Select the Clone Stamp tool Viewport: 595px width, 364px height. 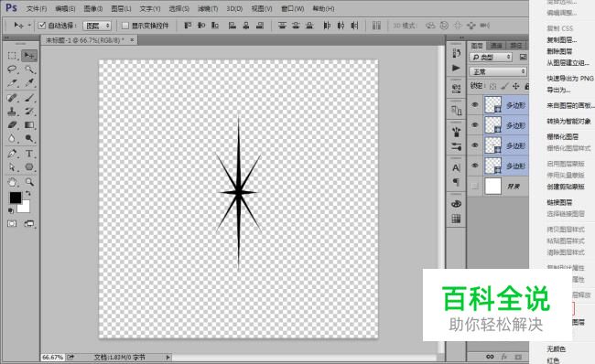tap(12, 112)
